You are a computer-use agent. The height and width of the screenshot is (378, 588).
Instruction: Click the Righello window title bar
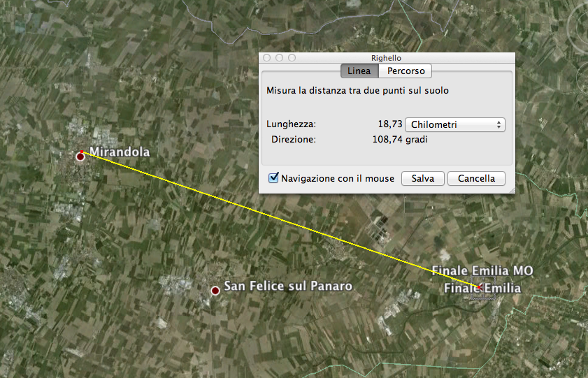pyautogui.click(x=386, y=58)
